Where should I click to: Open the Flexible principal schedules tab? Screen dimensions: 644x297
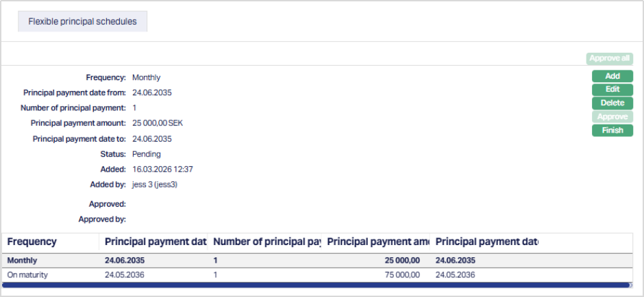tap(82, 21)
